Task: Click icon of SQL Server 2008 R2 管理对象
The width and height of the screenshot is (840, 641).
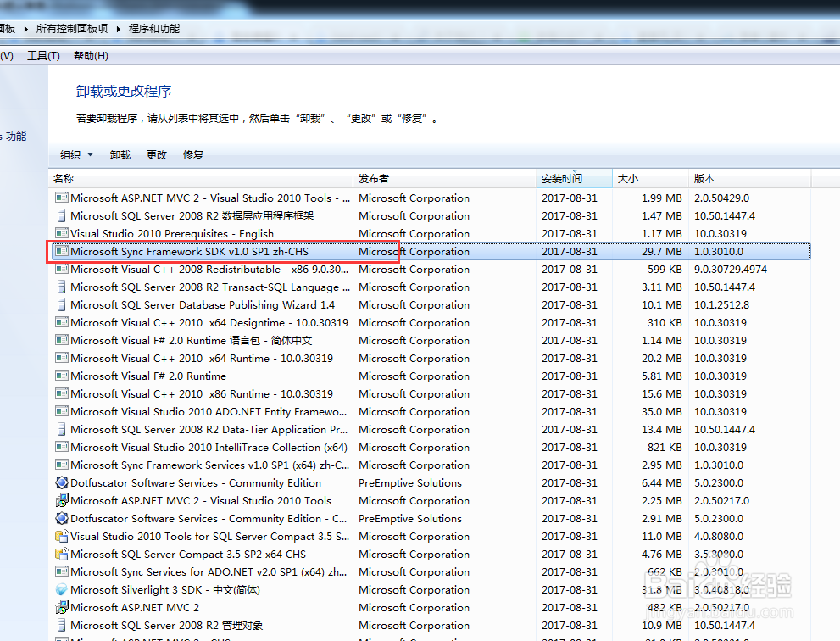Action: click(x=62, y=625)
